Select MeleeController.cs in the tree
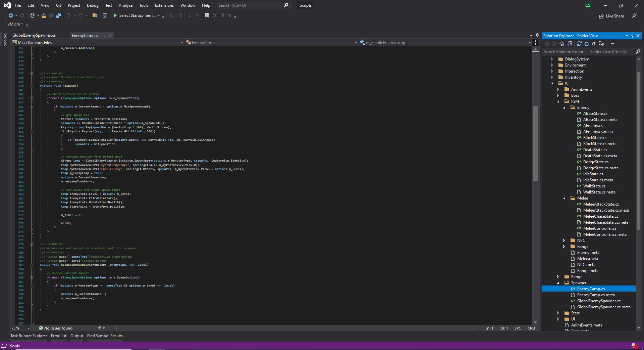The height and width of the screenshot is (350, 644). point(600,228)
